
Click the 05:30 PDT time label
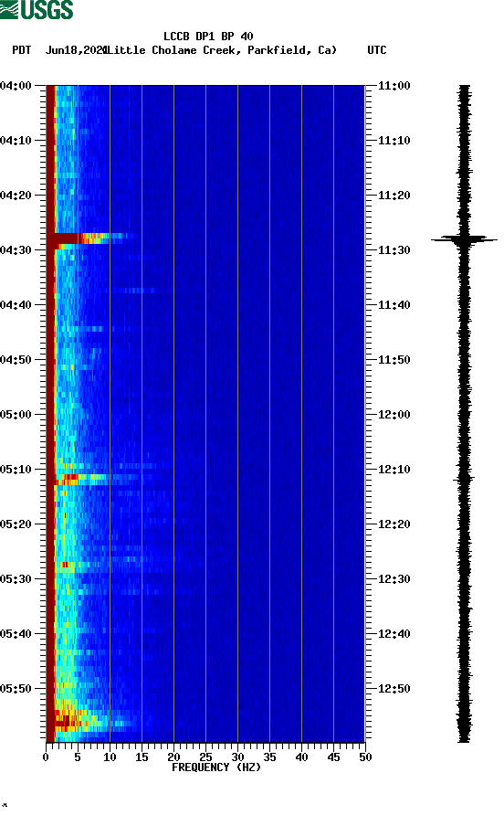16,579
